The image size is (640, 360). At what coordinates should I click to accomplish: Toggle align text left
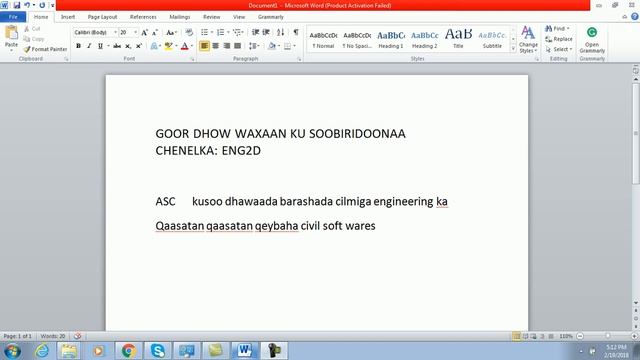[204, 46]
